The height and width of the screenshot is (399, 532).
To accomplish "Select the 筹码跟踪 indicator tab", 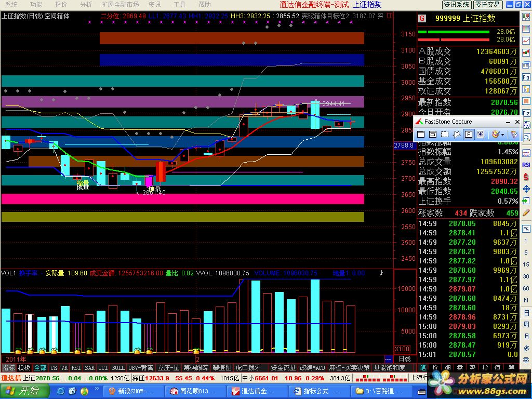I will point(196,368).
